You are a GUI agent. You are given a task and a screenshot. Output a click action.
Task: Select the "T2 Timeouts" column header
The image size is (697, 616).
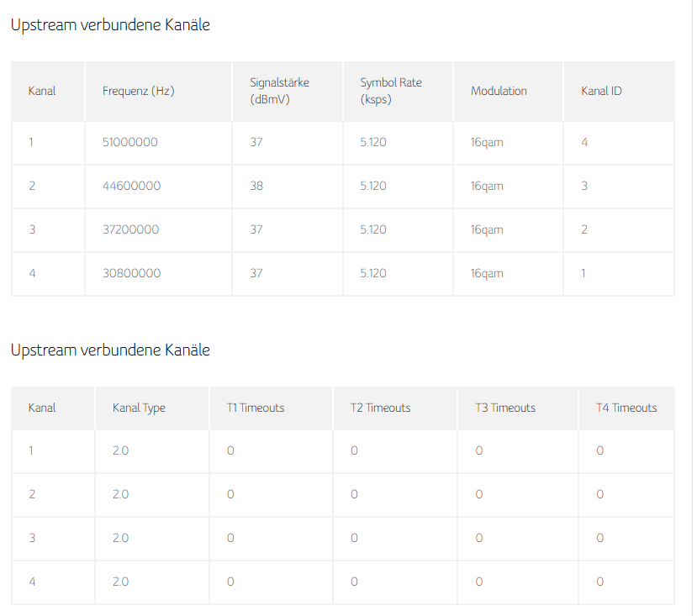[x=380, y=408]
